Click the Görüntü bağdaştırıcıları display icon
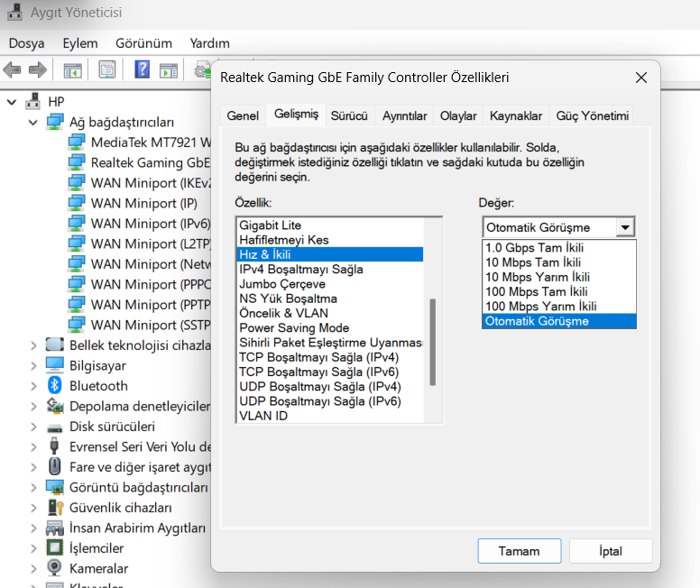Screen dimensions: 700x588 point(55,487)
